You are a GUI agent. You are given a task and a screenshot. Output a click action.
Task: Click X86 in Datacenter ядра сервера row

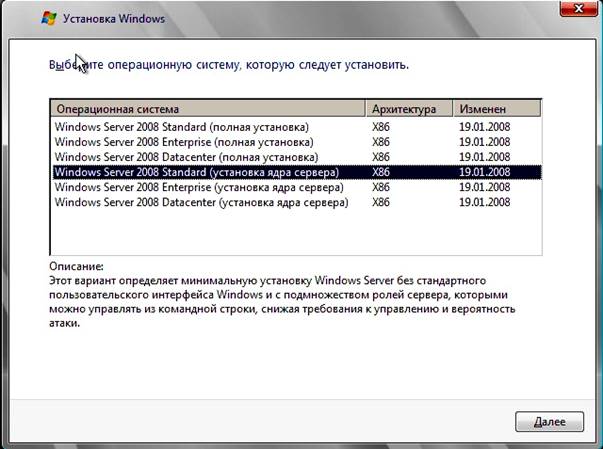click(x=381, y=202)
